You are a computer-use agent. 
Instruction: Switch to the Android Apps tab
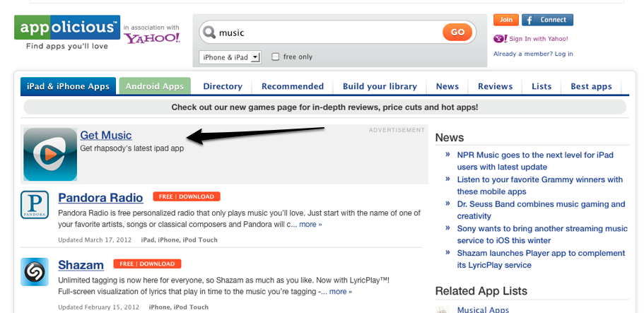coord(155,86)
